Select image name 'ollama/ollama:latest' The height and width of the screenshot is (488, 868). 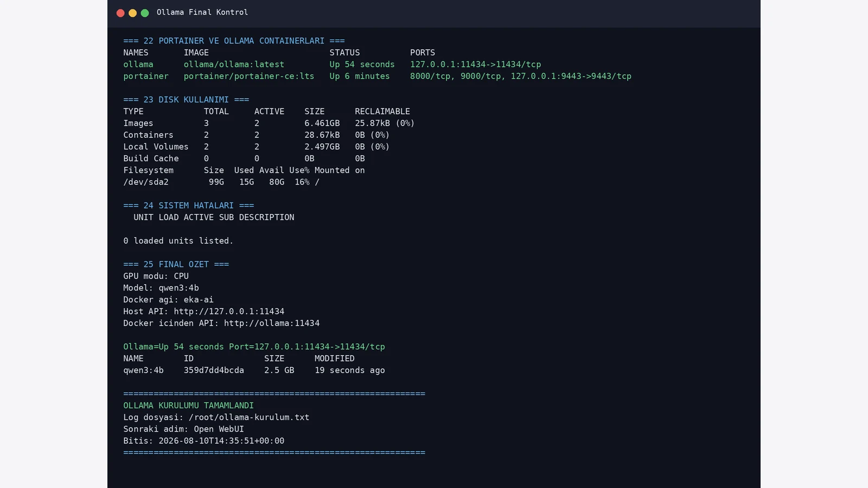pyautogui.click(x=234, y=65)
